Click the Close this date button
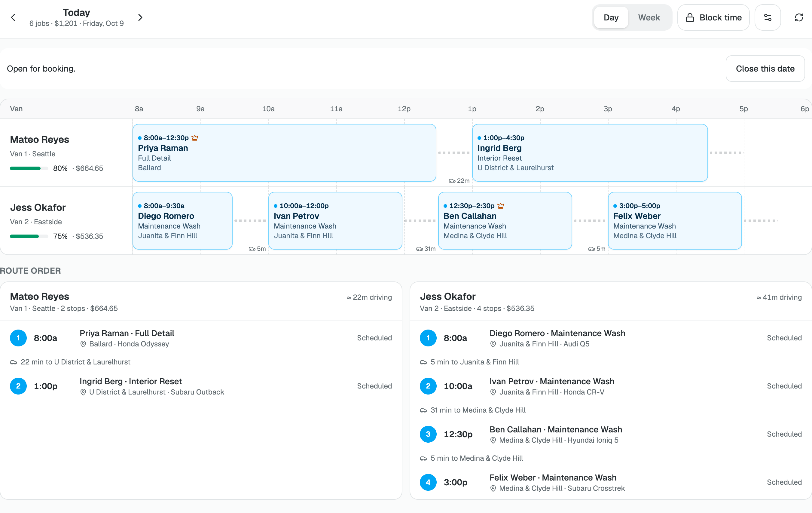The image size is (812, 513). coord(765,69)
